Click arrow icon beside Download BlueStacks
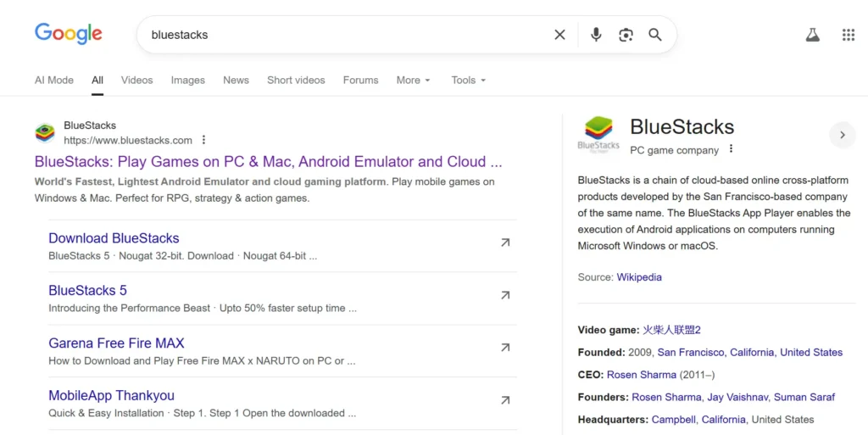 [x=505, y=243]
